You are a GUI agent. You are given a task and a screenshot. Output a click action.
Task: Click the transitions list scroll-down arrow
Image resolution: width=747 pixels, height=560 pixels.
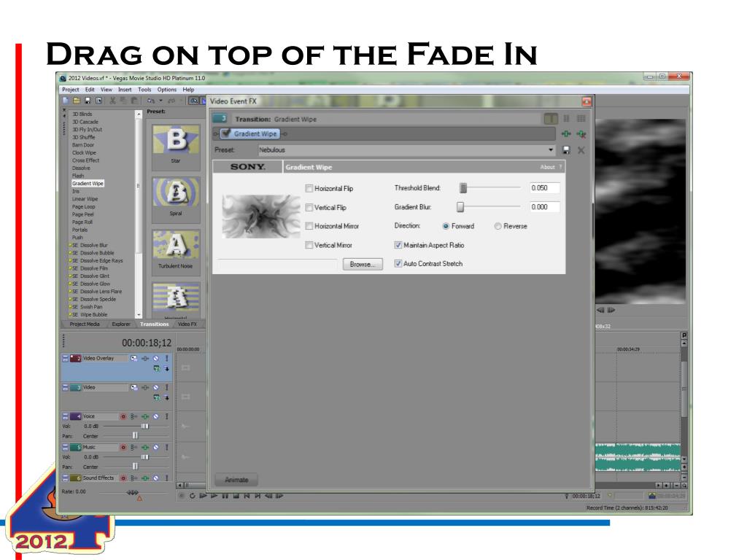pos(139,315)
